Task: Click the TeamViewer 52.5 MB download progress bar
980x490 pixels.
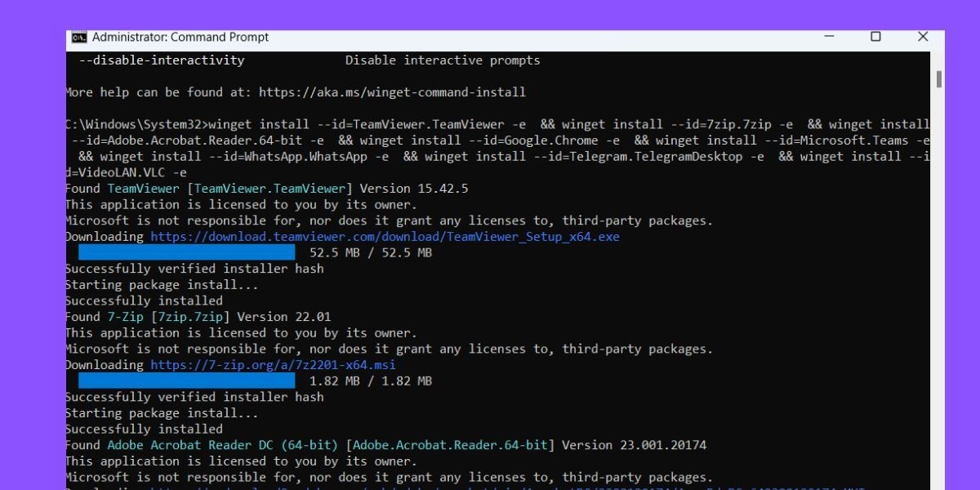Action: click(187, 252)
